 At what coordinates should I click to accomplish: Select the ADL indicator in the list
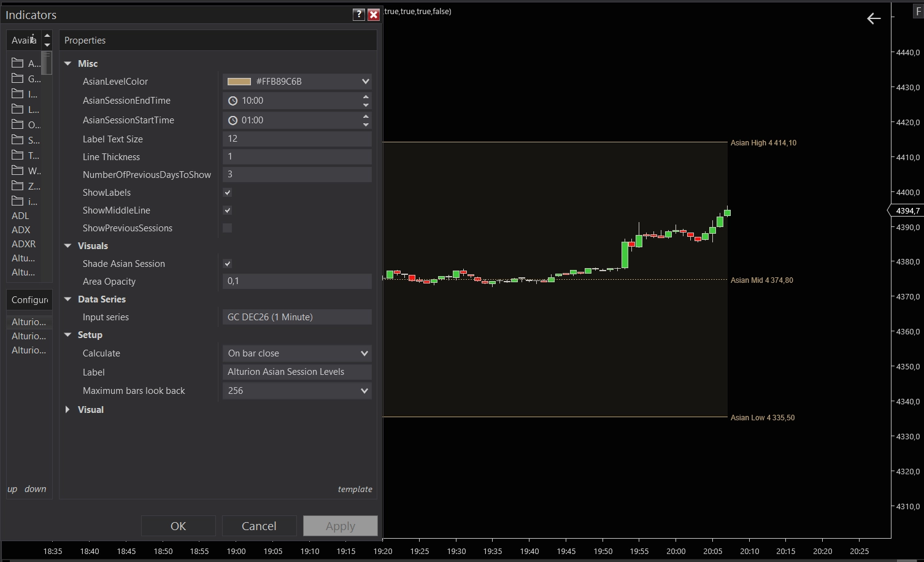pos(20,216)
